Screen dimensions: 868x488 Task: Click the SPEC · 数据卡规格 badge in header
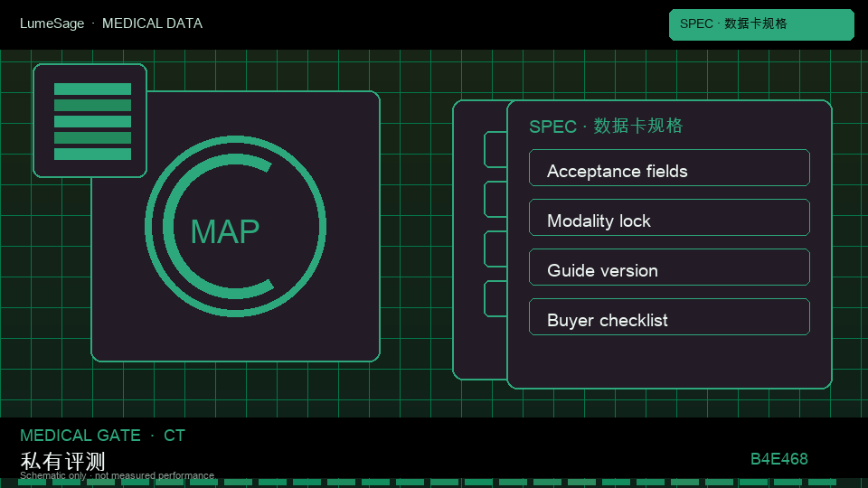761,24
